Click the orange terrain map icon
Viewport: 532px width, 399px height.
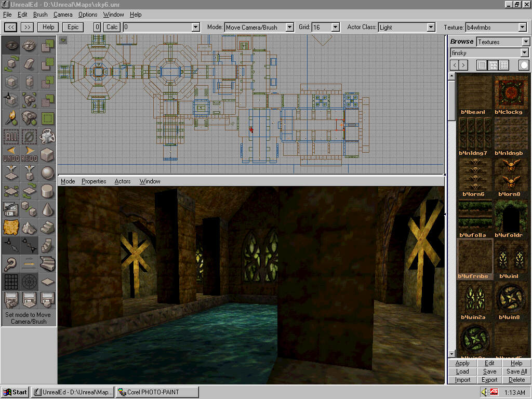(x=11, y=228)
